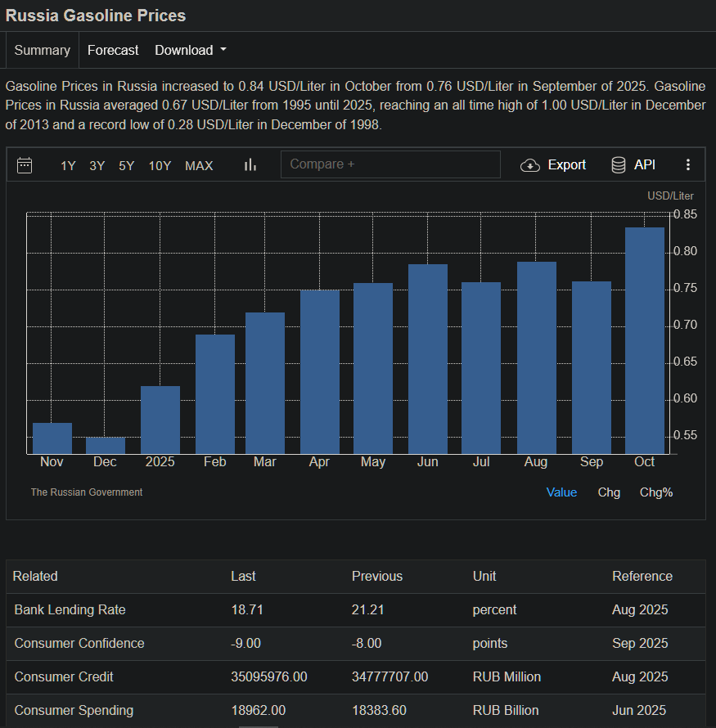Click the Export label text
Screen dimensions: 716x728
tap(566, 164)
